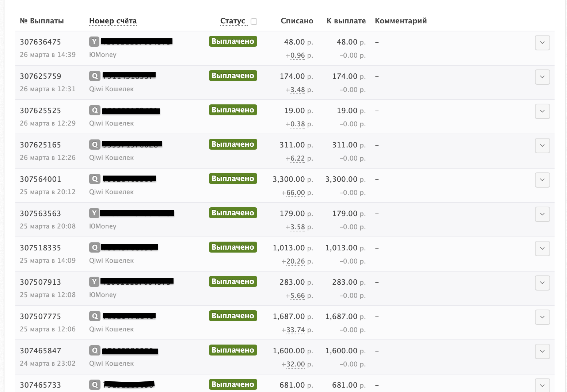The image size is (567, 392).
Task: Sort by Номер счёта column header
Action: (113, 21)
